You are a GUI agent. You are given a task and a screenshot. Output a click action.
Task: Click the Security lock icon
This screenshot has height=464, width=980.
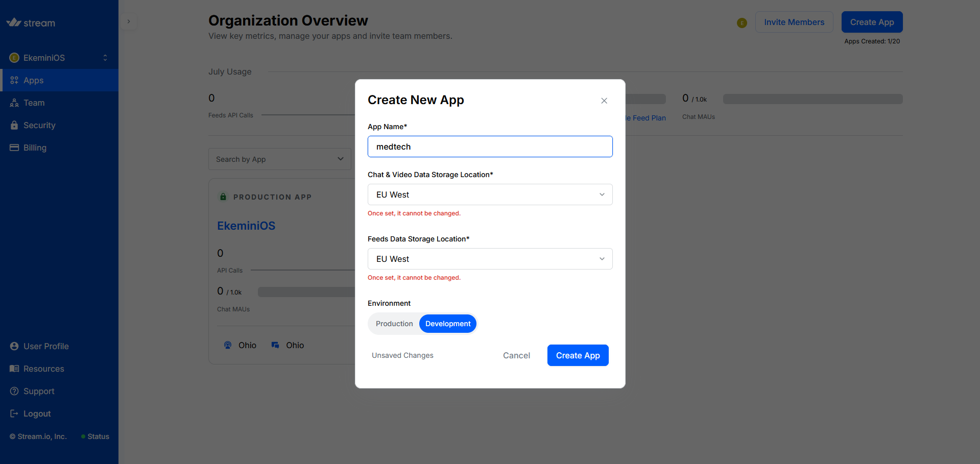point(14,125)
